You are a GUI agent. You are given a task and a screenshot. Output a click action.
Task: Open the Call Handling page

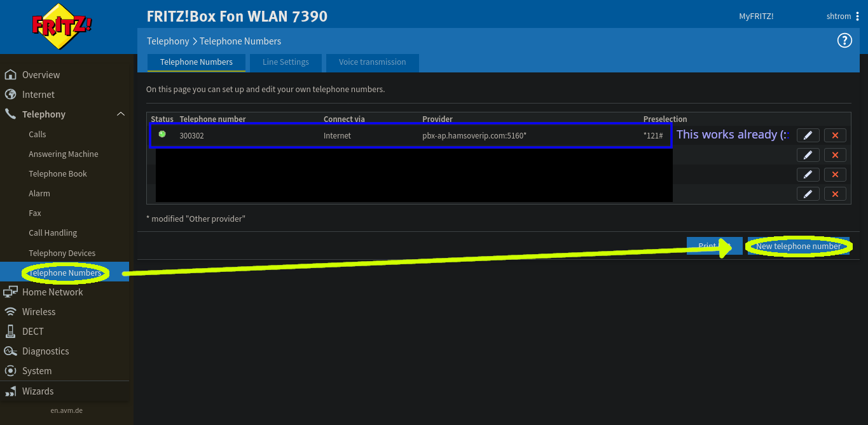pyautogui.click(x=53, y=233)
